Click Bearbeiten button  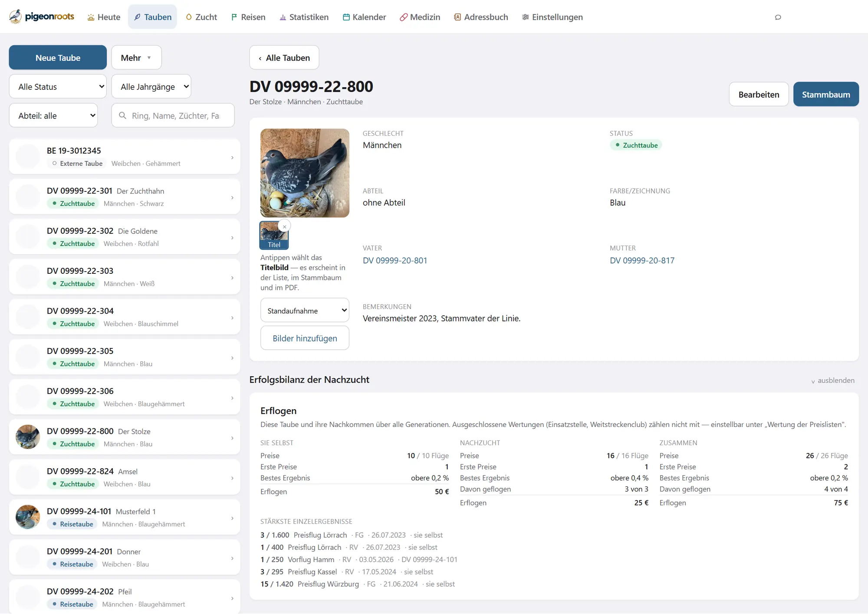(x=759, y=94)
